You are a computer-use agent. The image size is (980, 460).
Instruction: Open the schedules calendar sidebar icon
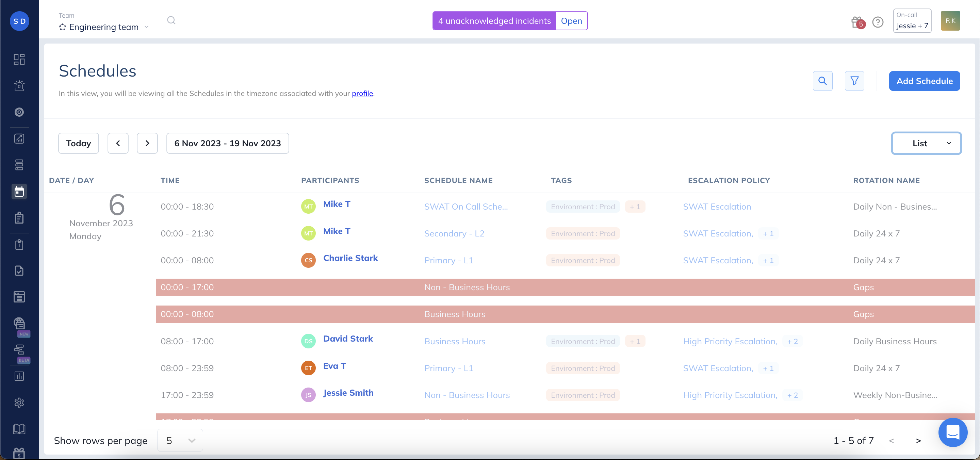point(19,191)
